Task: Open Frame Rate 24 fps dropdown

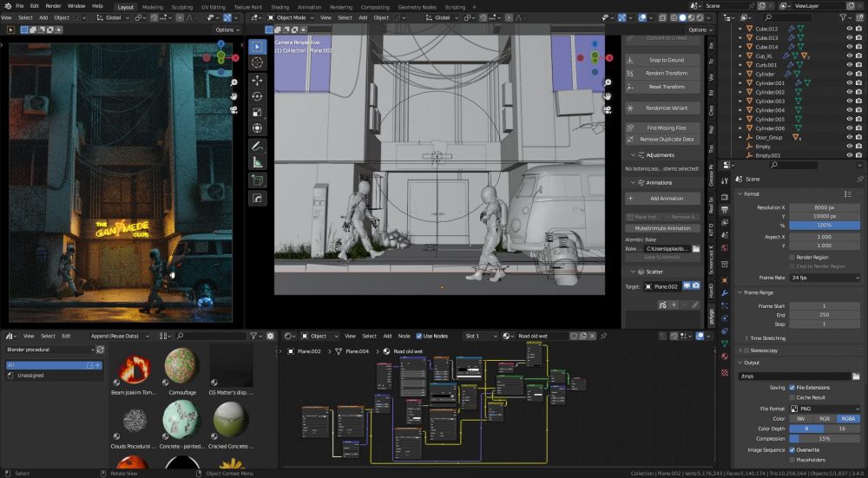Action: [825, 278]
